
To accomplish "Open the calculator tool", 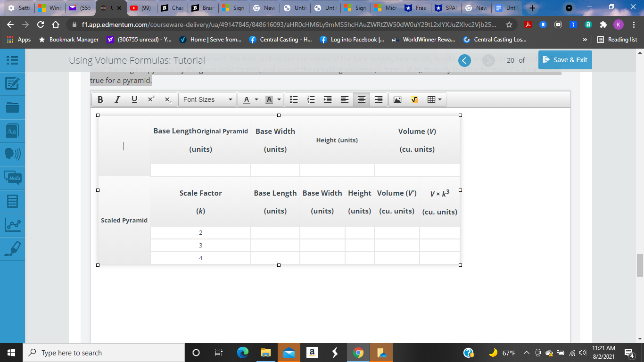I will (x=12, y=202).
